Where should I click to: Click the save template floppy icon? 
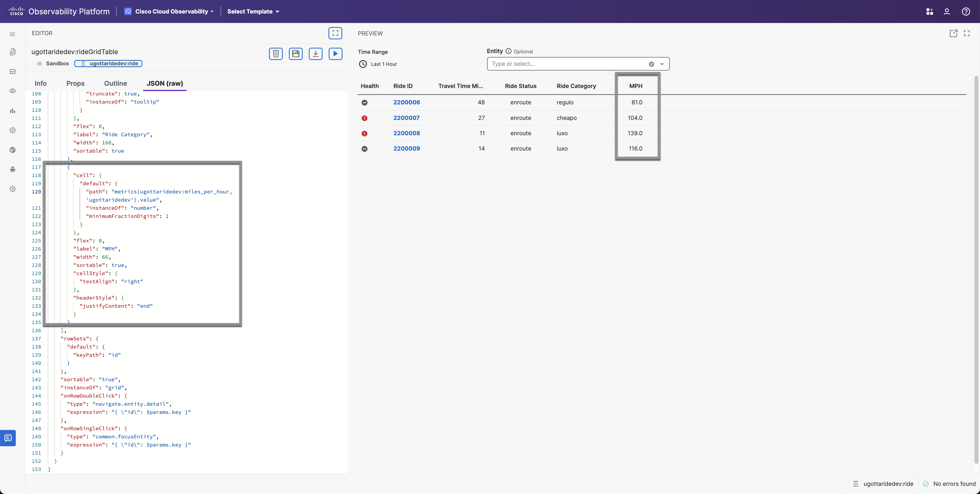point(296,54)
